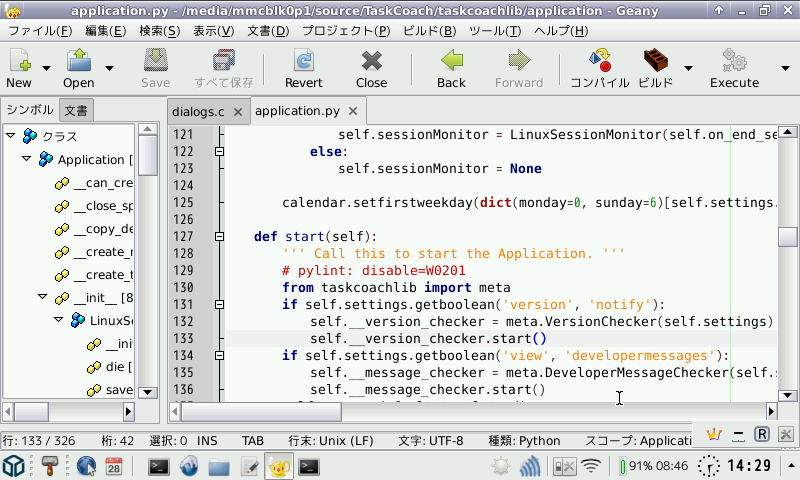Collapse the __init__ tree node
The height and width of the screenshot is (480, 800).
(43, 296)
